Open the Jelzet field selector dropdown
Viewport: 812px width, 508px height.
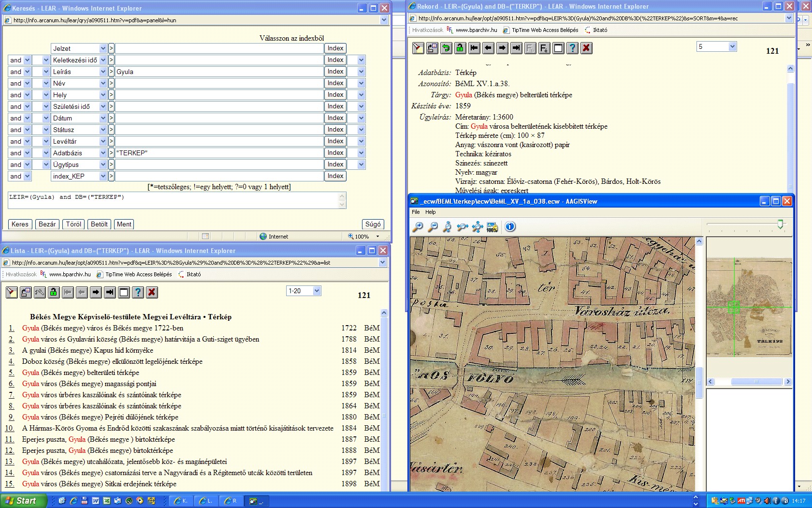point(103,48)
